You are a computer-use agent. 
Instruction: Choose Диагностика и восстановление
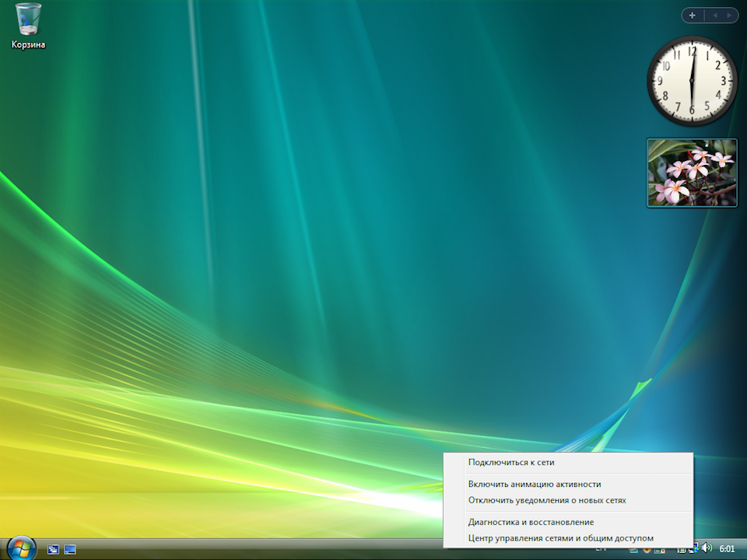click(x=531, y=523)
